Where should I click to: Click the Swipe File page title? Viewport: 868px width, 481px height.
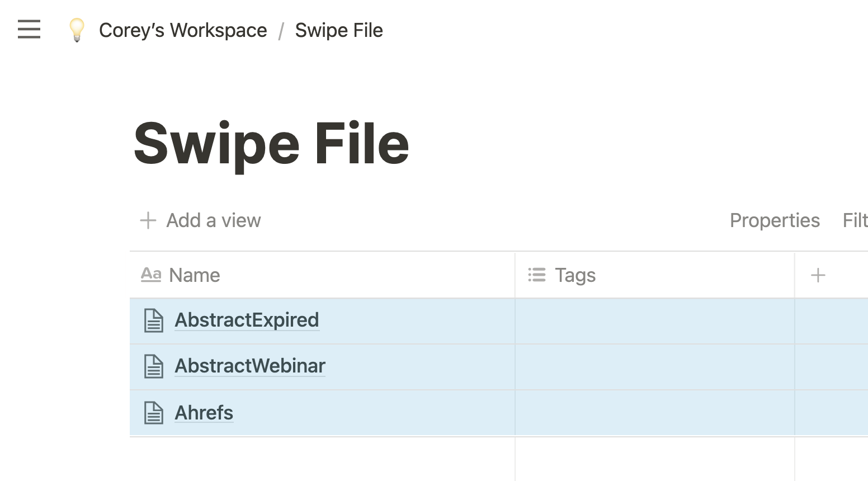click(272, 144)
